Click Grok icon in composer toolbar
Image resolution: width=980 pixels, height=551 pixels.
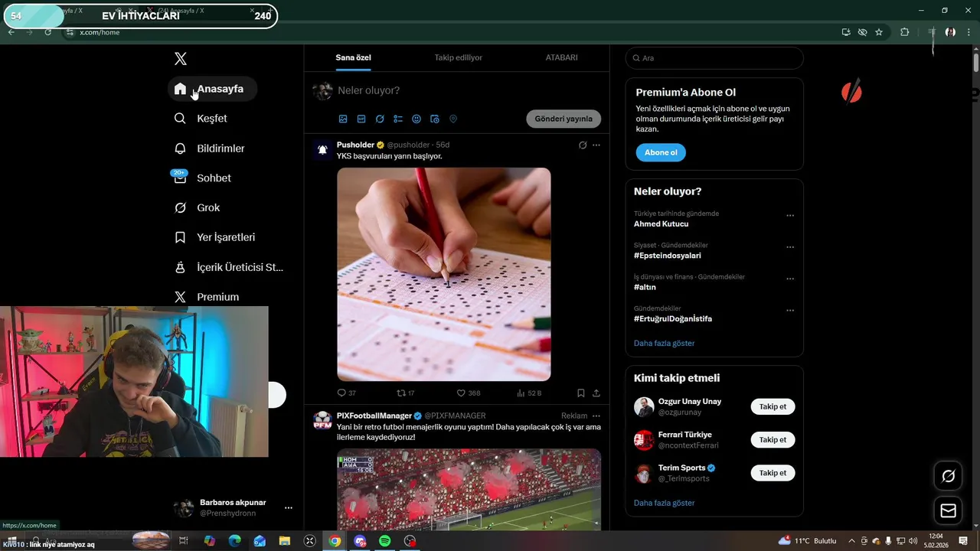tap(380, 119)
